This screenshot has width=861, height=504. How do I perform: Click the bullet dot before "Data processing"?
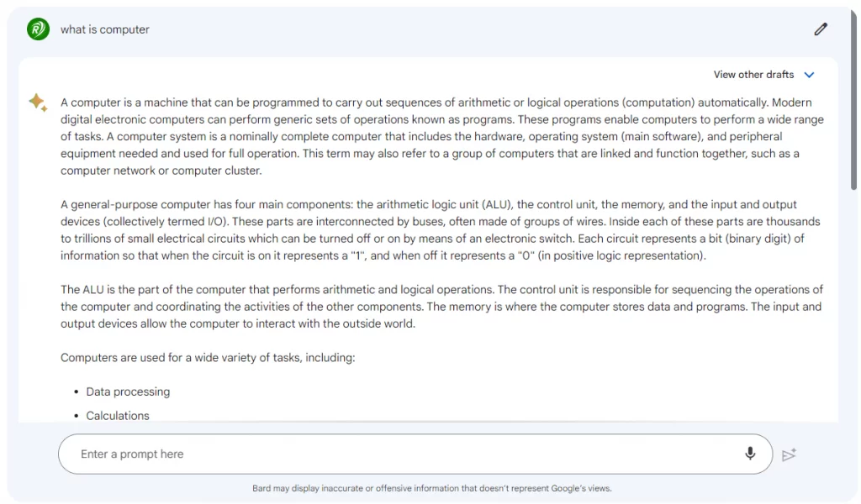pyautogui.click(x=75, y=392)
